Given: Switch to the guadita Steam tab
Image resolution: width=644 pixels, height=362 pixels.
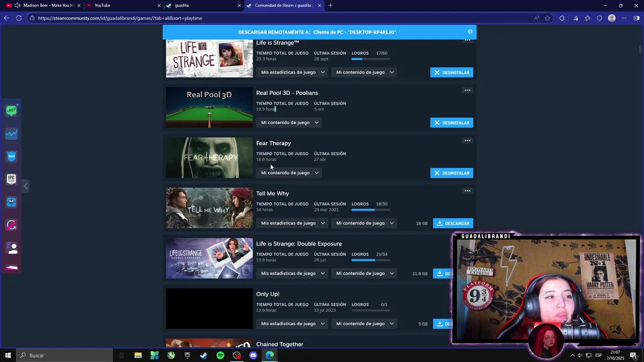Looking at the screenshot, I should (x=204, y=6).
